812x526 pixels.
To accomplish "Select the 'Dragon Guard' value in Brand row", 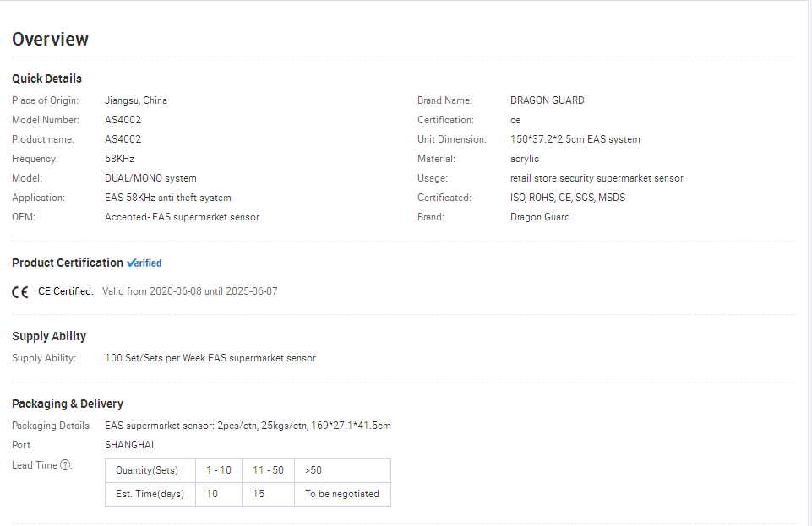I will point(540,217).
